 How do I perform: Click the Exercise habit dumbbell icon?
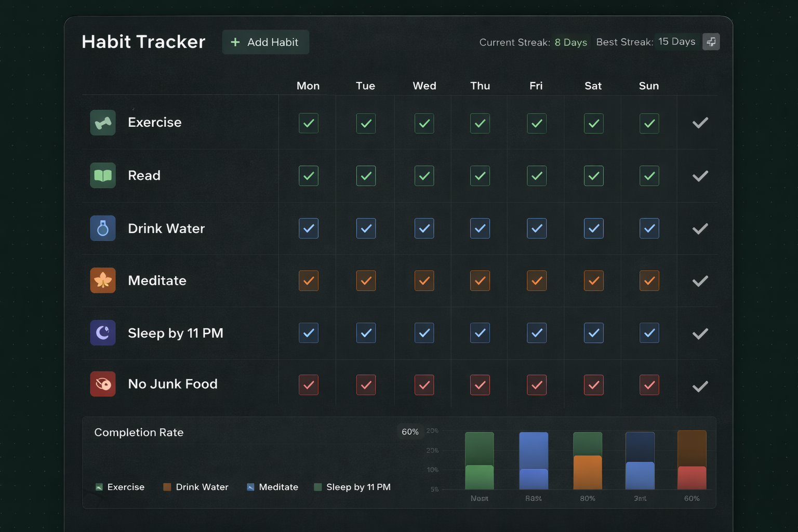(103, 123)
